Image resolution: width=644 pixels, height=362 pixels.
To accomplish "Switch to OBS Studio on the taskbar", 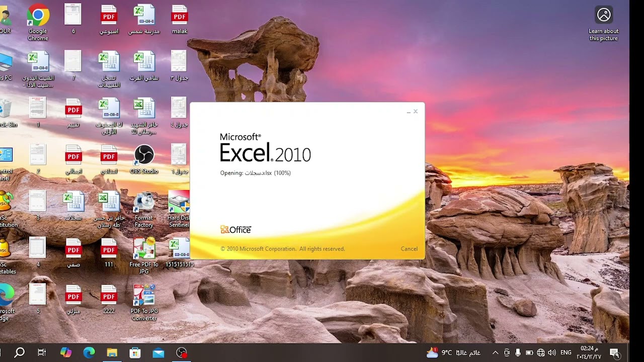I will (x=182, y=352).
